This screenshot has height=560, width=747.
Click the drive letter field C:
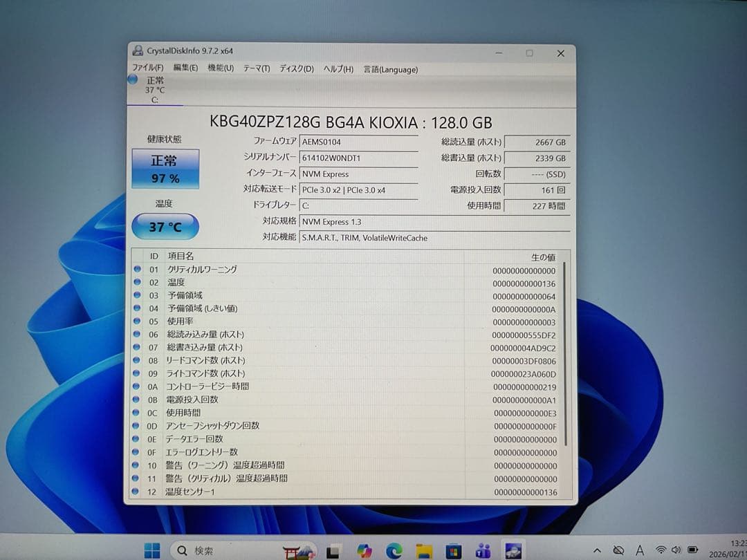point(359,206)
